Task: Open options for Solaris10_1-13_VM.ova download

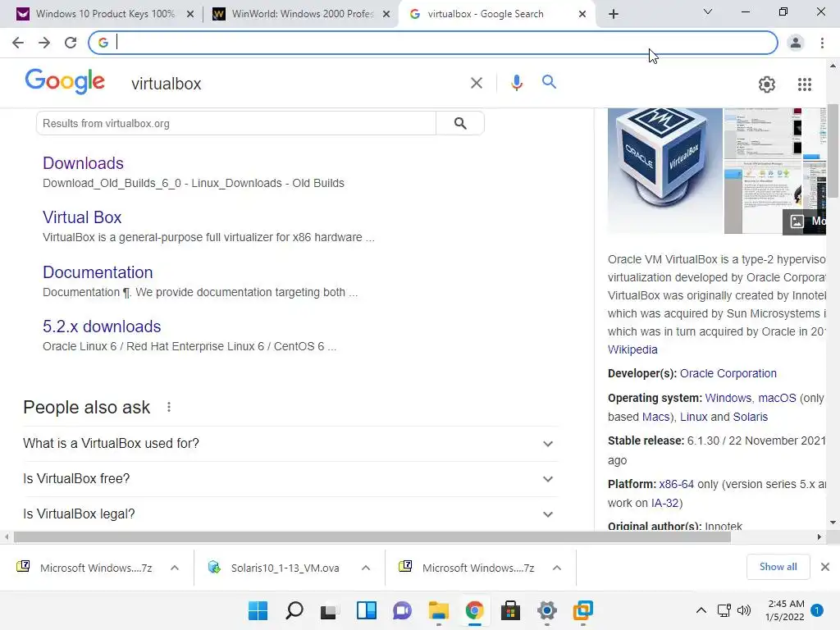Action: click(x=366, y=568)
